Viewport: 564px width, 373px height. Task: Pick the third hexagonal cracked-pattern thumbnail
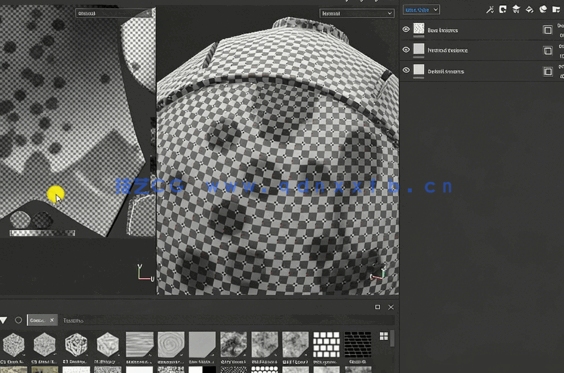[x=76, y=345]
